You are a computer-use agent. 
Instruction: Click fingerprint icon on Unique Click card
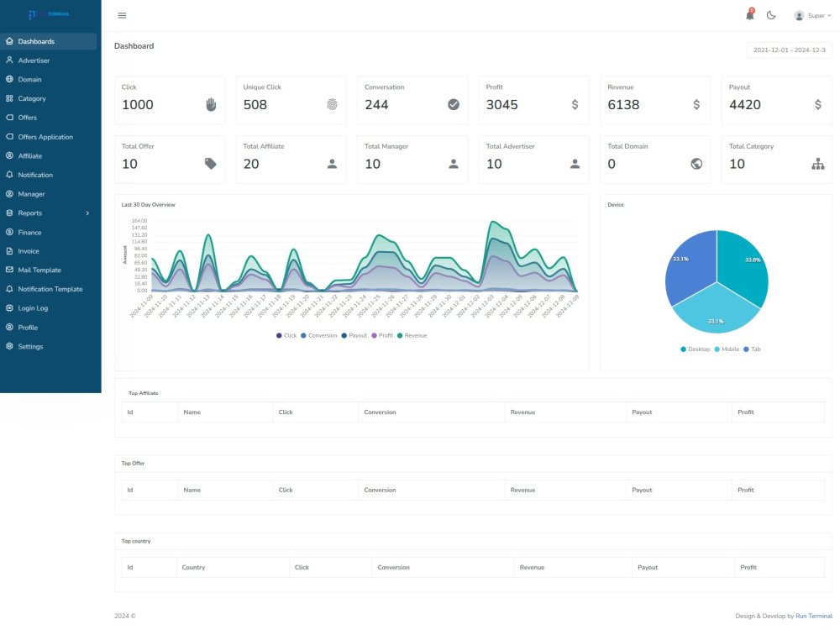click(332, 104)
